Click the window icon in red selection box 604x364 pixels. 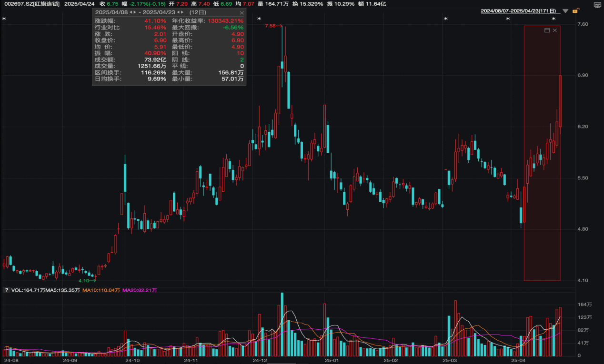547,30
